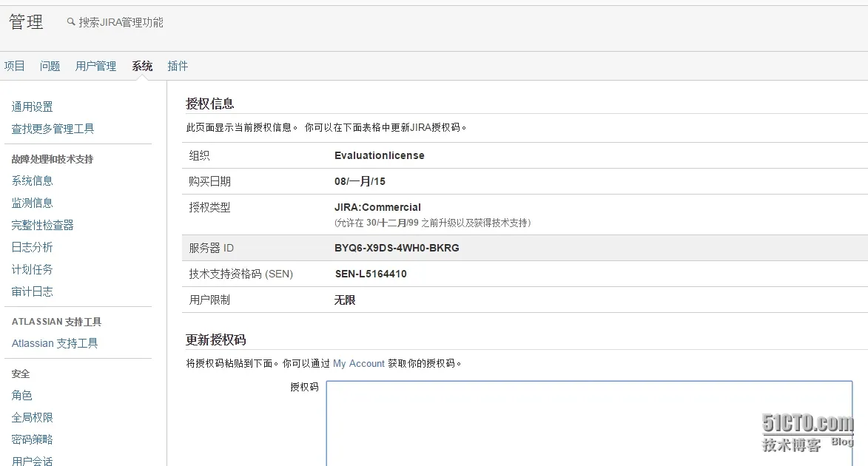Screen dimensions: 868x466
Task: Open 查找更多管理工具 link
Action: tap(53, 129)
